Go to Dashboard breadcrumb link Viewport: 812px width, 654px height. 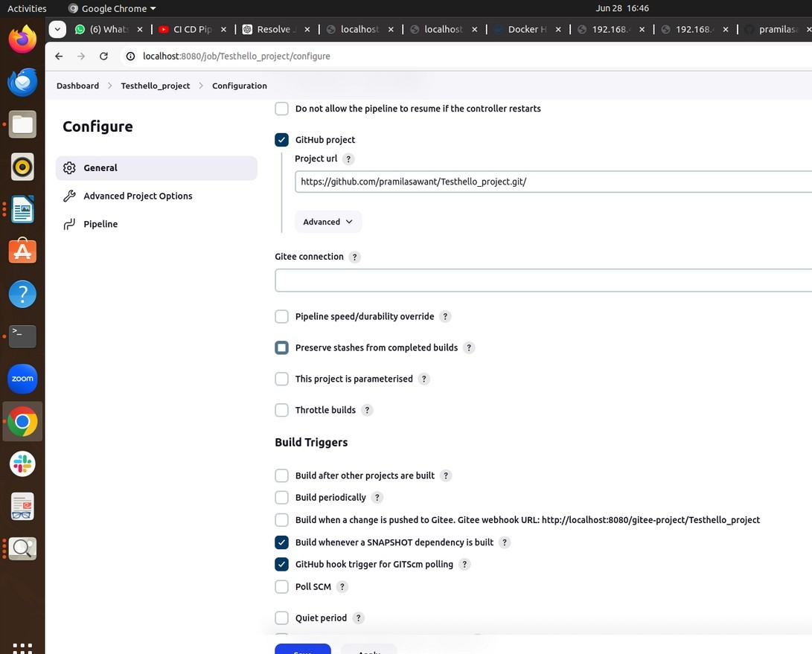click(x=77, y=86)
